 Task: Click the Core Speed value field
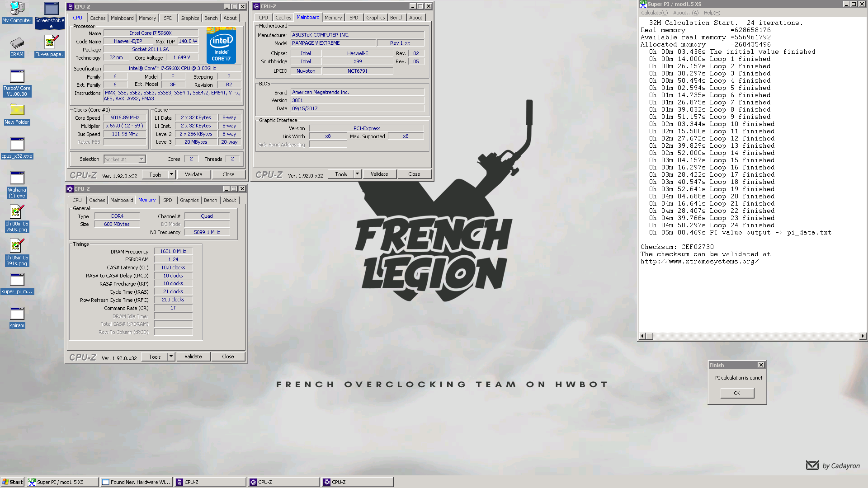pos(125,117)
